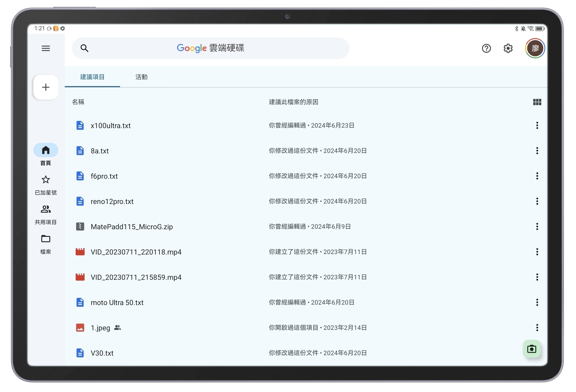Open the reno12pro.txt file

tap(112, 201)
